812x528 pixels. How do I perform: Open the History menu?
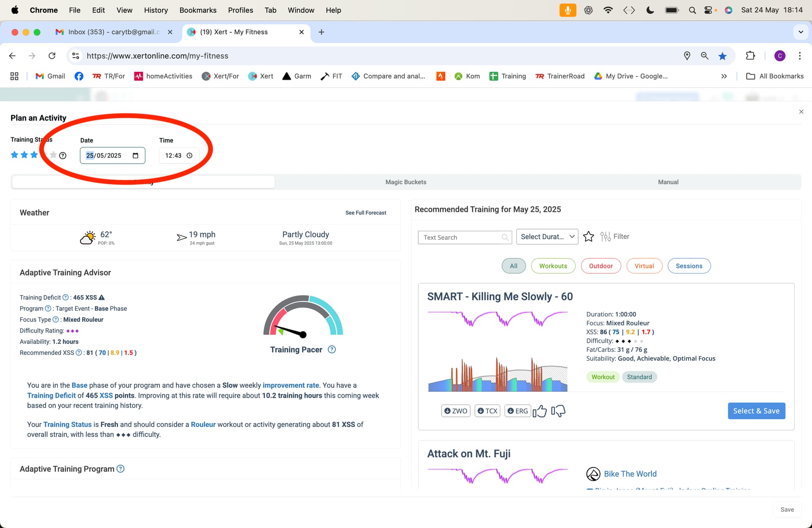coord(156,10)
